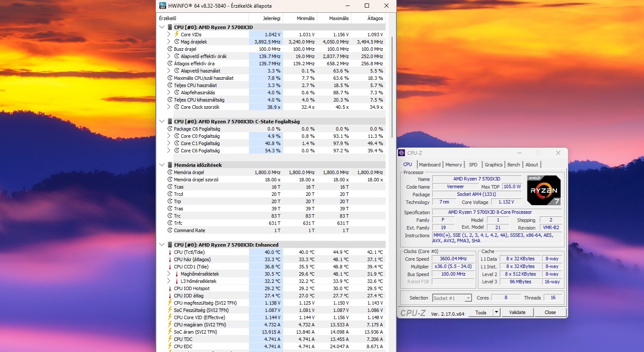Select the CPU tab in CPU-Z
The width and height of the screenshot is (644, 352).
point(408,164)
